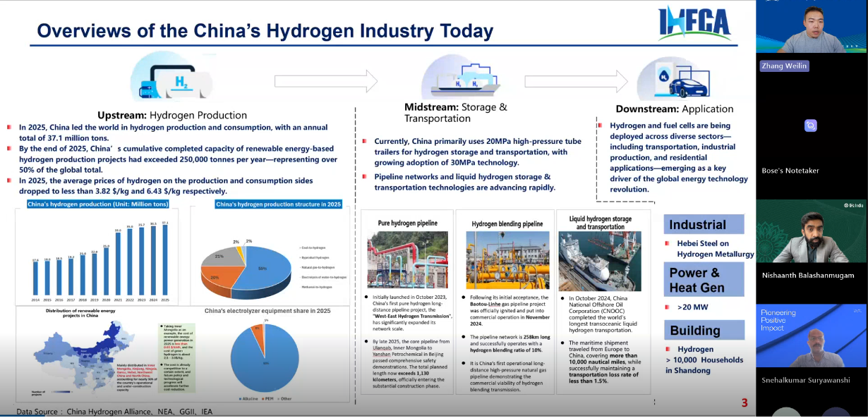Select Nishaanth Balashanmugam's video tile
Image resolution: width=868 pixels, height=418 pixels.
point(812,231)
